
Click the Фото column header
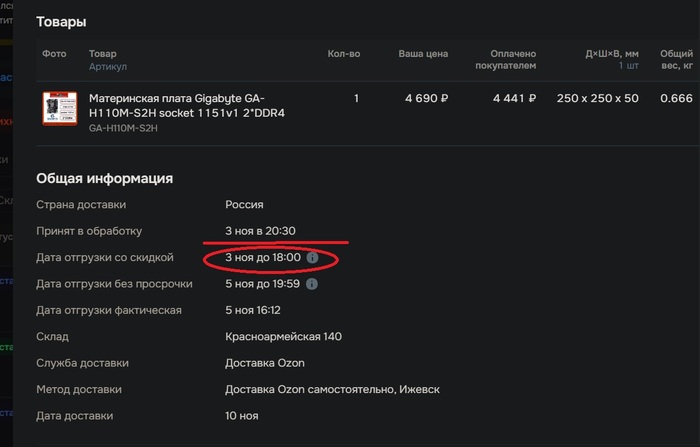click(x=54, y=54)
